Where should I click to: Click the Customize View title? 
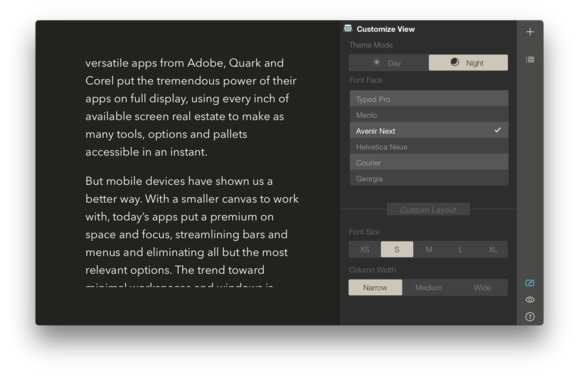click(386, 29)
